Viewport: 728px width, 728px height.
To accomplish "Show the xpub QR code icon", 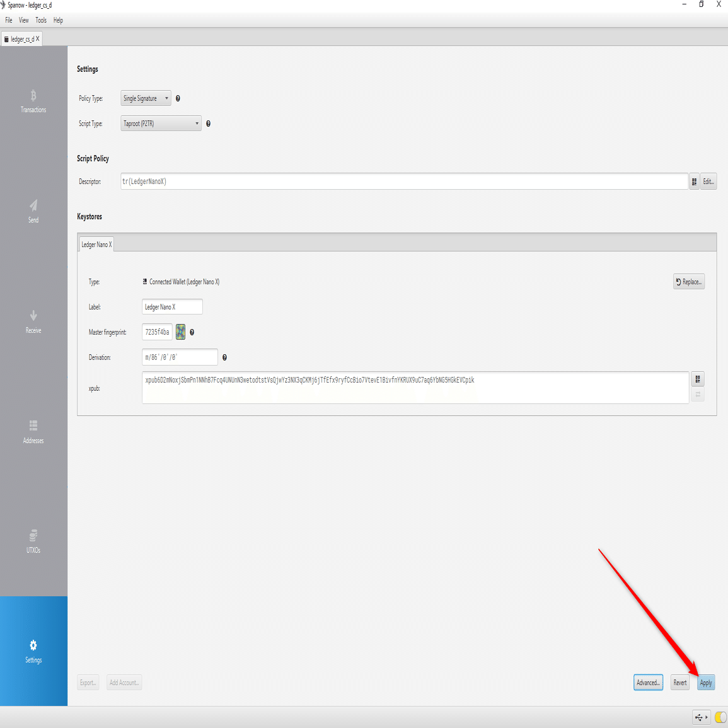I will pyautogui.click(x=698, y=379).
